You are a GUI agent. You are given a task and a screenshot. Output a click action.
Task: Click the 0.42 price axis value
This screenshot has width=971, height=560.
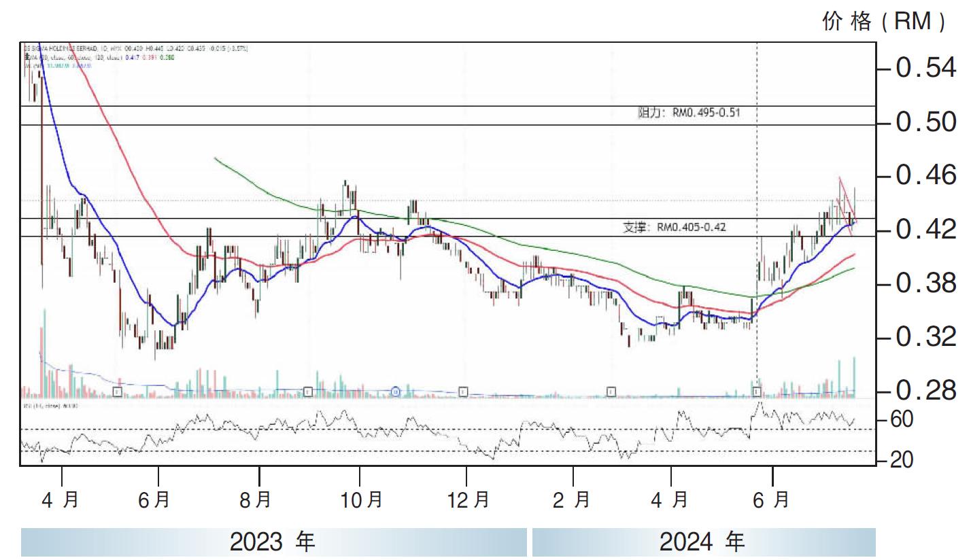pos(926,231)
